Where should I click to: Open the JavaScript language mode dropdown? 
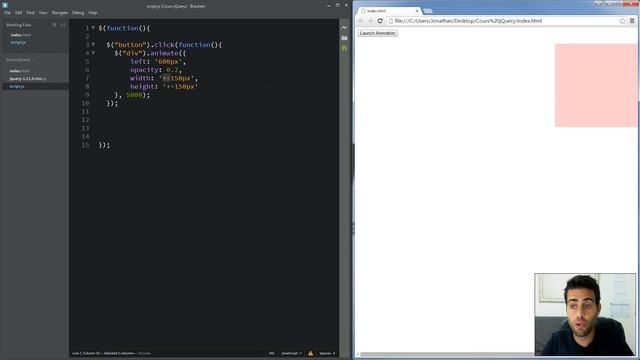(x=291, y=353)
